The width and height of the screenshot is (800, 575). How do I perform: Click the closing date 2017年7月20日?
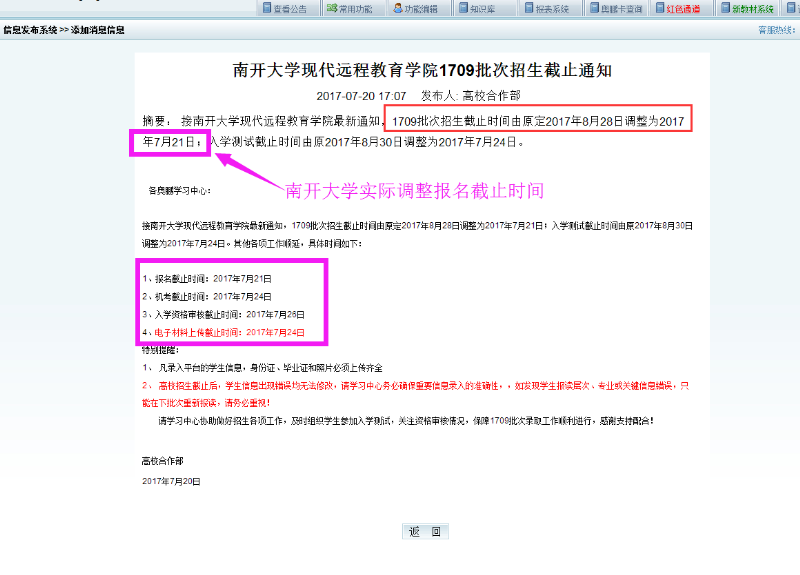[171, 481]
